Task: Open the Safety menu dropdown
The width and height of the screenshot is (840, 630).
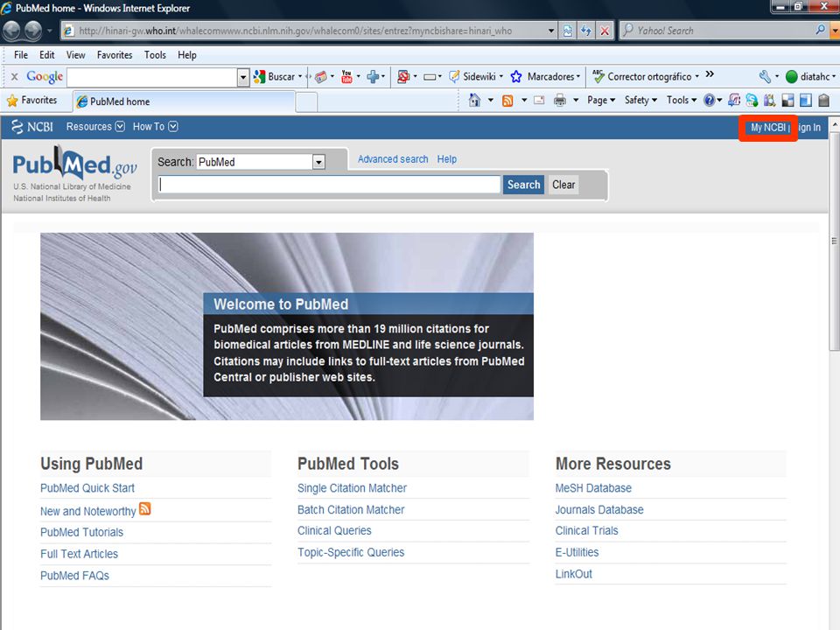Action: (640, 100)
